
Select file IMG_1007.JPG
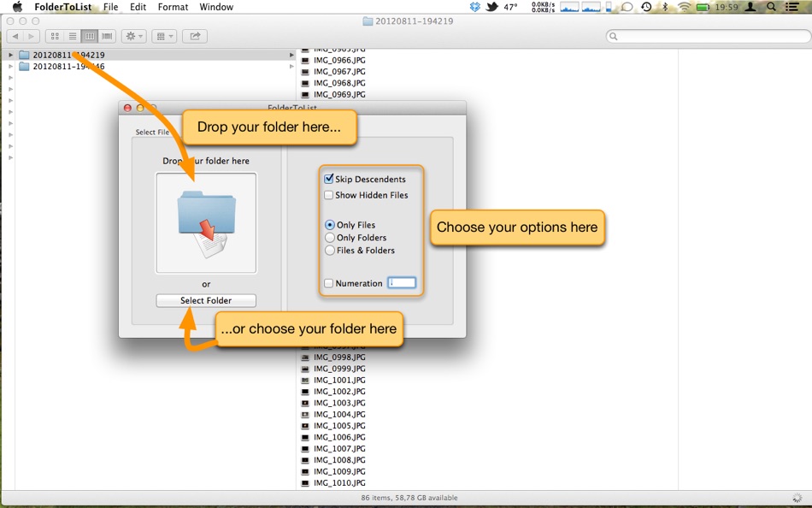[339, 448]
